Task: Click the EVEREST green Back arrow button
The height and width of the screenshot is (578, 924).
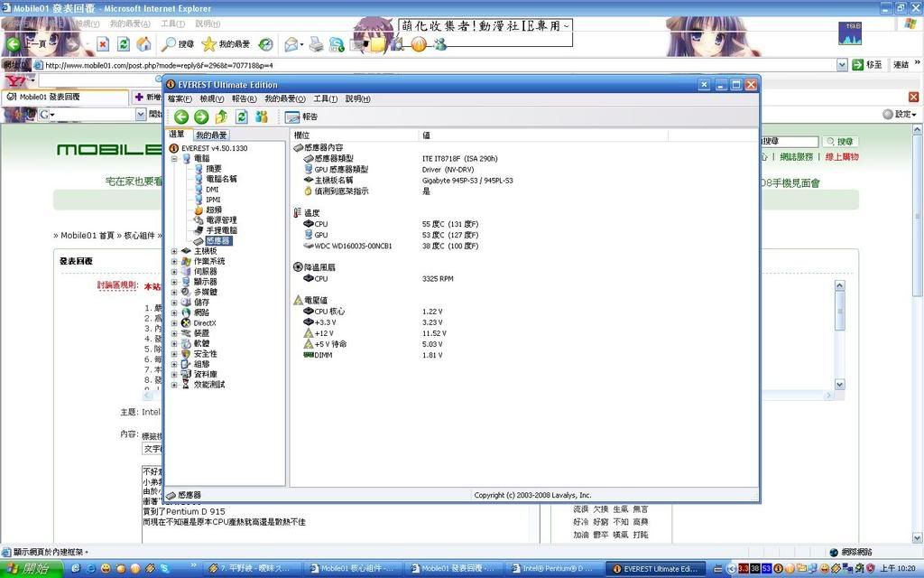Action: pyautogui.click(x=181, y=117)
